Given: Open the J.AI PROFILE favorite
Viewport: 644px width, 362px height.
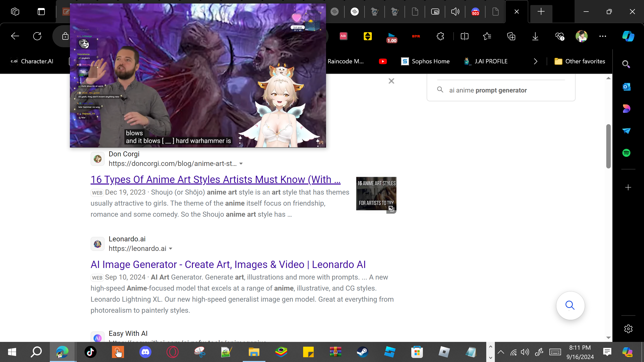Looking at the screenshot, I should pos(486,61).
